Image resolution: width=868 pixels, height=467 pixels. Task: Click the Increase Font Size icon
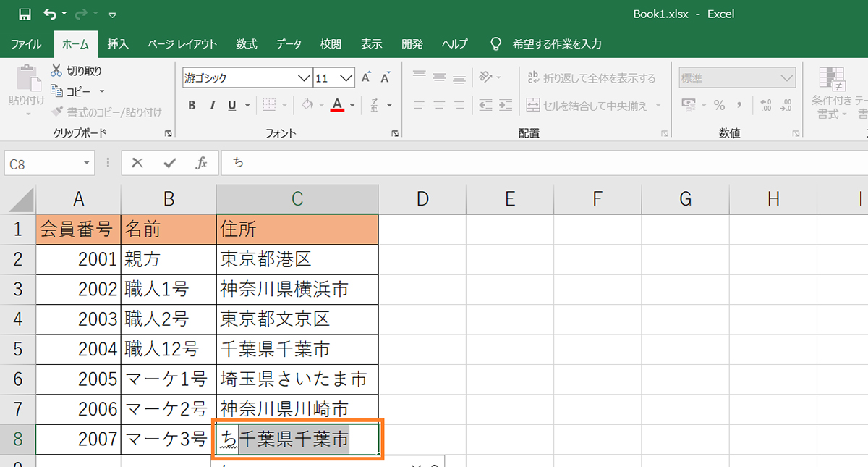(366, 78)
